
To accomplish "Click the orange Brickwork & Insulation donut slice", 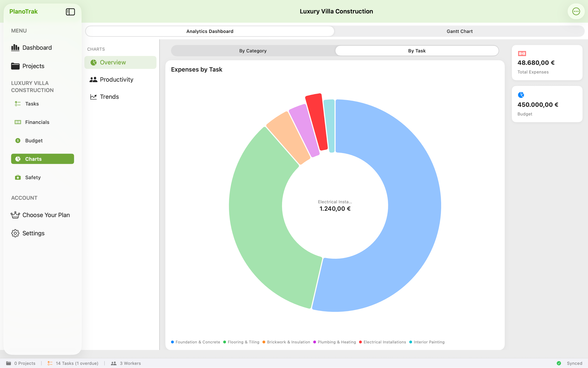I will 288,138.
